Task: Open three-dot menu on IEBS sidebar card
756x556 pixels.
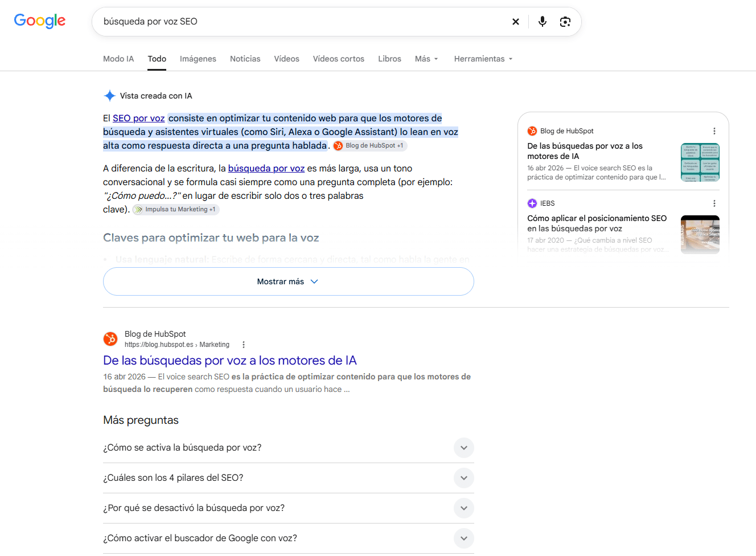Action: pos(714,203)
